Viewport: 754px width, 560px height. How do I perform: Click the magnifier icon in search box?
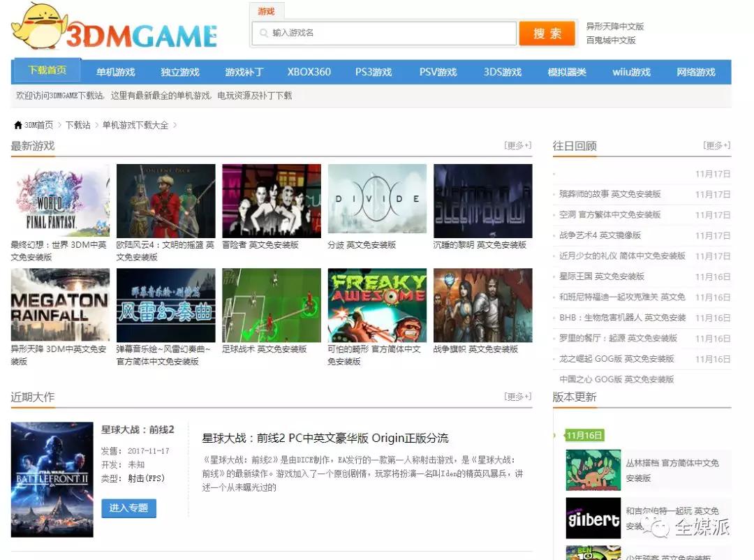pyautogui.click(x=263, y=33)
